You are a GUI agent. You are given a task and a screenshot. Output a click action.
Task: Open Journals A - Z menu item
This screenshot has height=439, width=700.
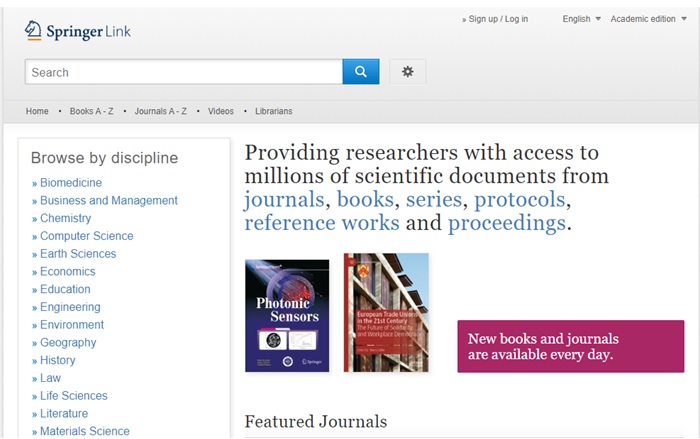tap(161, 111)
